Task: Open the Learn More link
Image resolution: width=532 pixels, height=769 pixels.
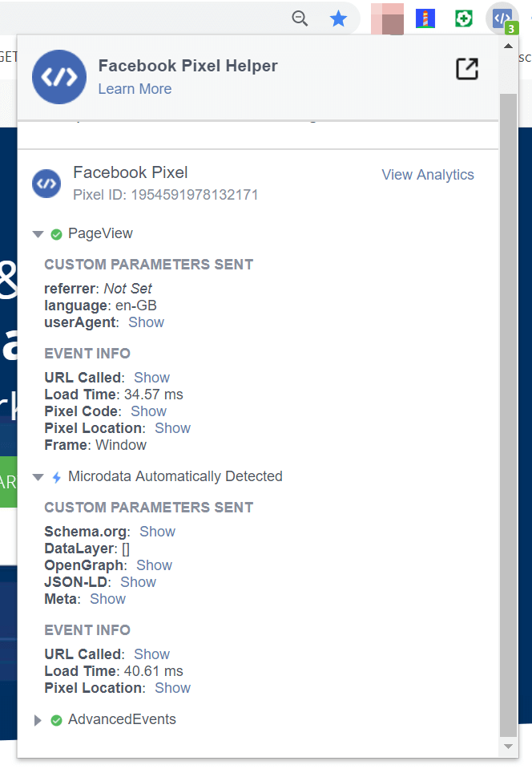Action: click(134, 89)
